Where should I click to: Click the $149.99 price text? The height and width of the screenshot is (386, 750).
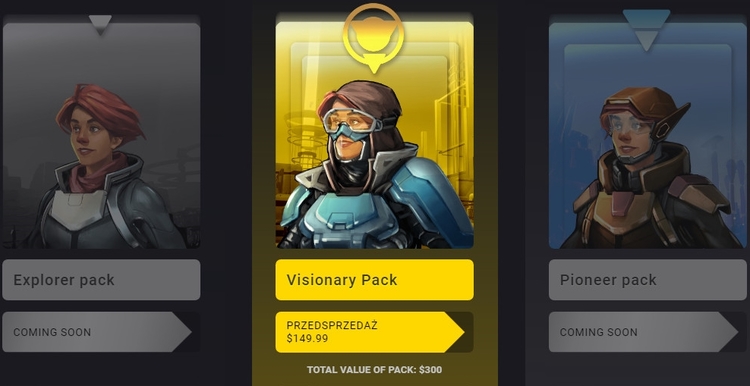308,338
